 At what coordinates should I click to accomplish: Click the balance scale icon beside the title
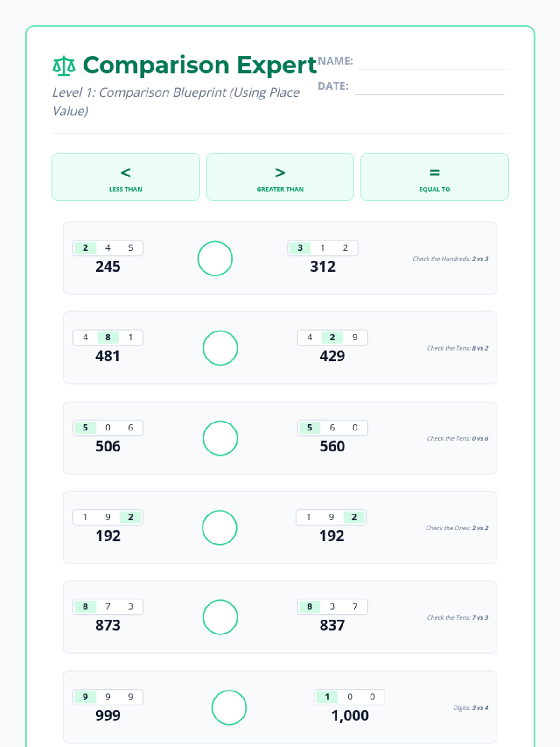[x=64, y=66]
